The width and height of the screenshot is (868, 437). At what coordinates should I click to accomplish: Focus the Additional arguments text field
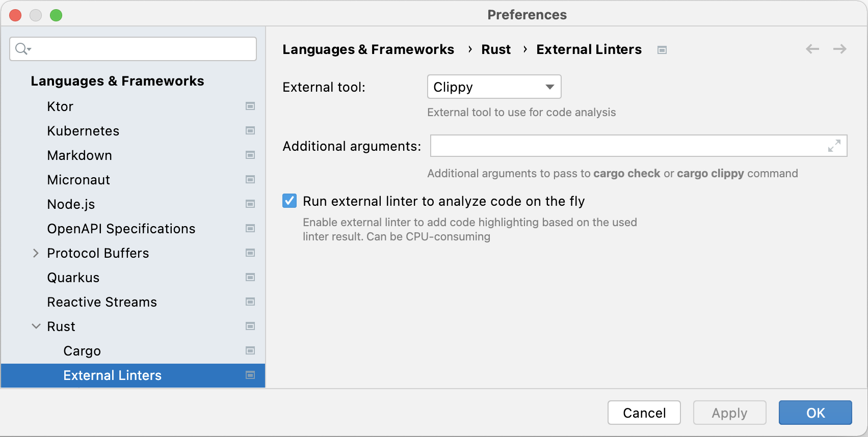point(627,146)
